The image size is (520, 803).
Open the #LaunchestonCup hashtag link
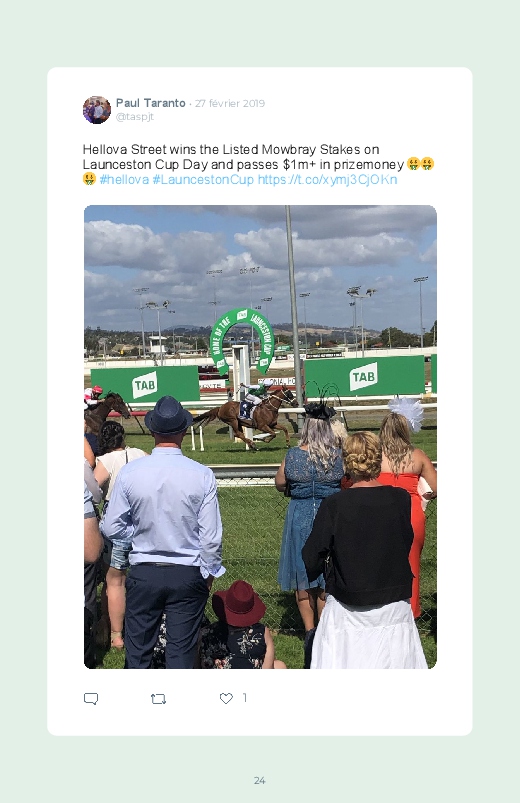[x=203, y=180]
